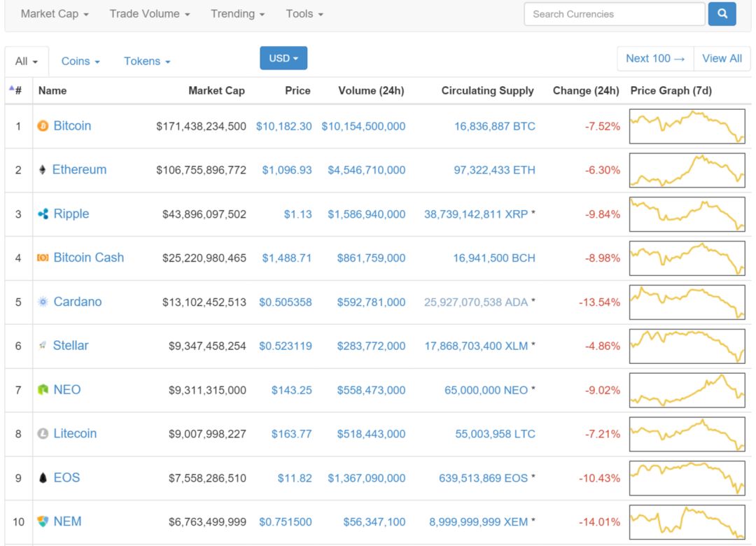
Task: Click the Ripple logo icon
Action: (x=43, y=213)
